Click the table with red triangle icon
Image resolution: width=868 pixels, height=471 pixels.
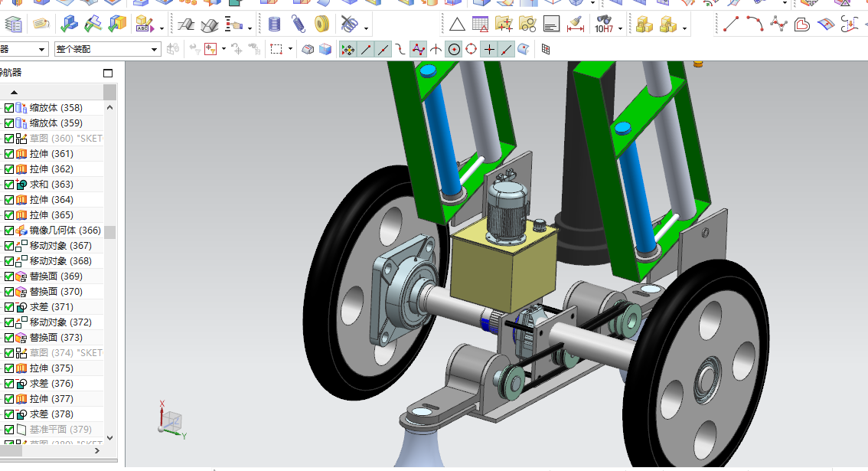click(480, 24)
